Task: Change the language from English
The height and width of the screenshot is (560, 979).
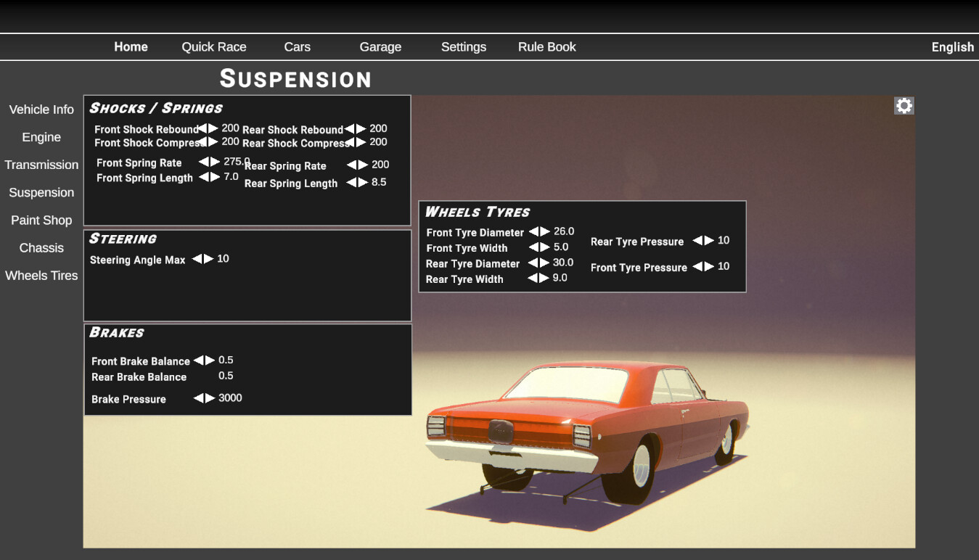Action: (952, 47)
